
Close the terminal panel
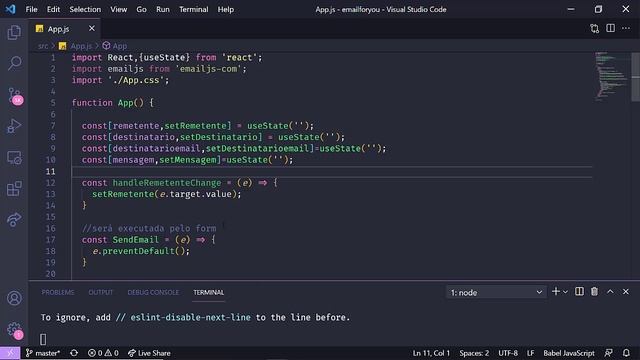click(x=626, y=291)
